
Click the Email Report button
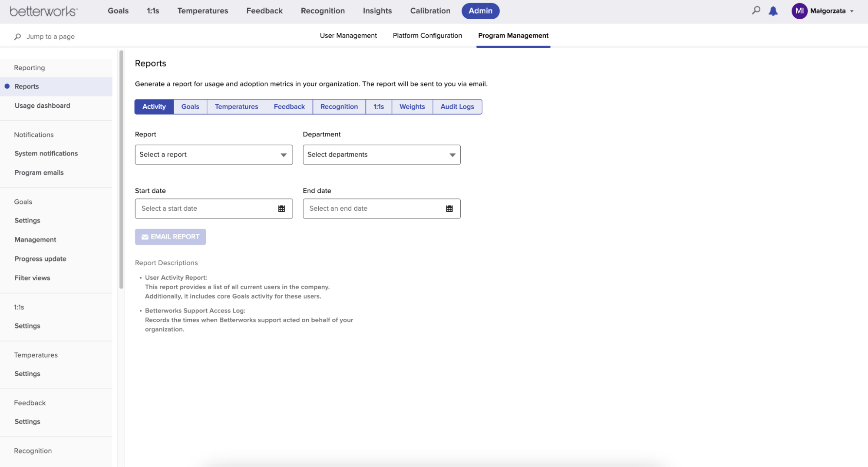(170, 237)
